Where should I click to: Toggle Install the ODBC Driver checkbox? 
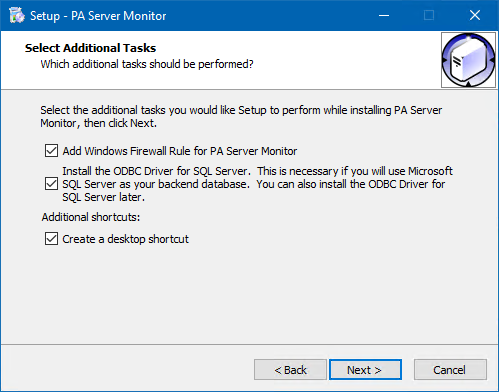[x=51, y=184]
